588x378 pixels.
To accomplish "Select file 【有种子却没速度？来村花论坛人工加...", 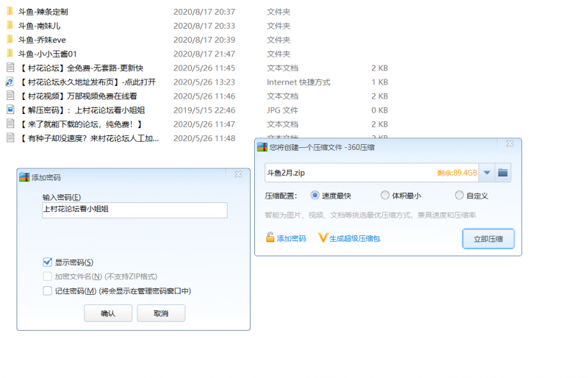I will (x=89, y=138).
